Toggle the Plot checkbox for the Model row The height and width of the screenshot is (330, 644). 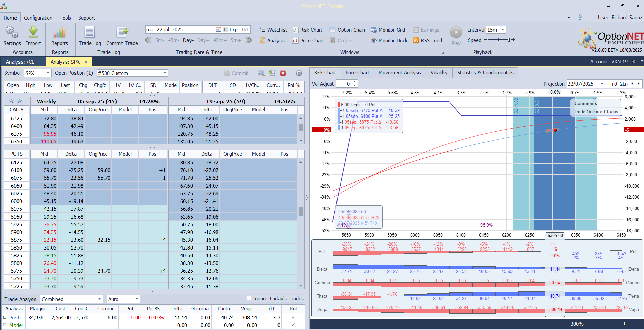293,325
